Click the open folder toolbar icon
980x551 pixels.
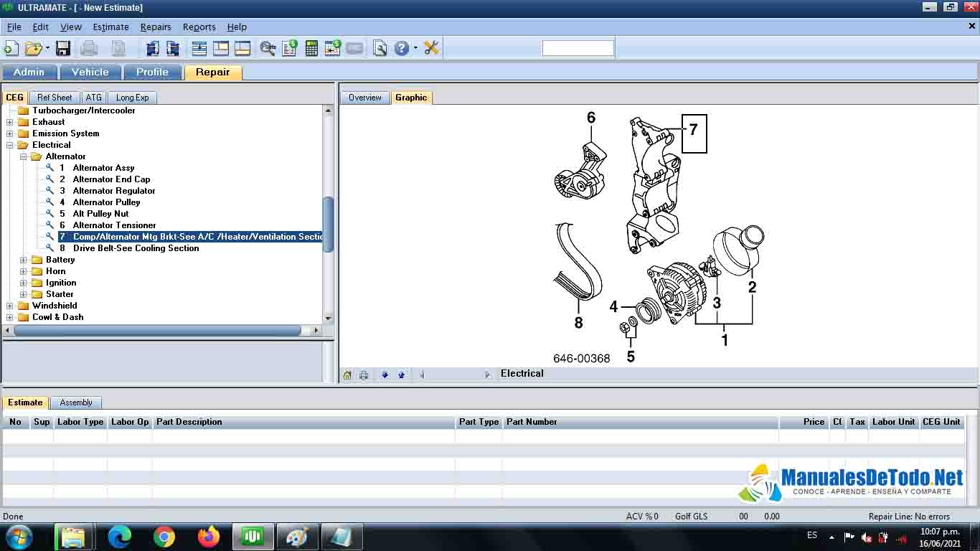[33, 48]
